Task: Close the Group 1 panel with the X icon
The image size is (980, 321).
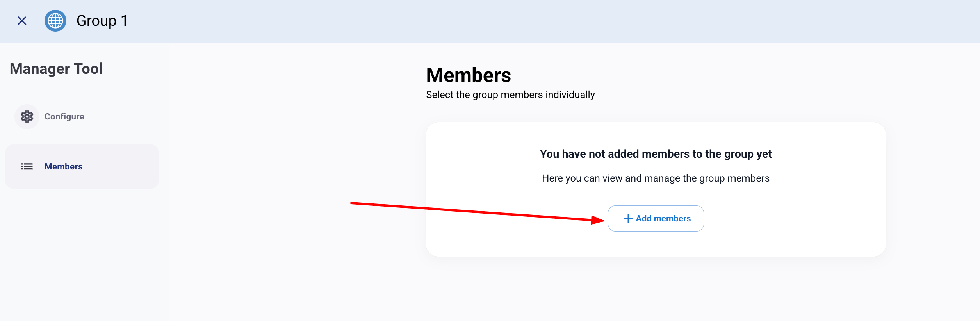Action: [x=22, y=21]
